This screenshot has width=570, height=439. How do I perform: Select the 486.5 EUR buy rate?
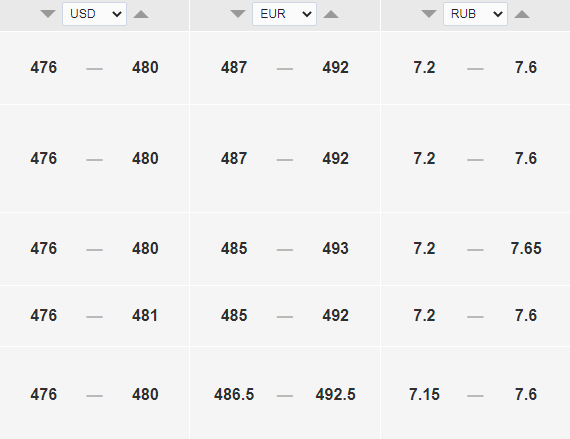tap(234, 394)
